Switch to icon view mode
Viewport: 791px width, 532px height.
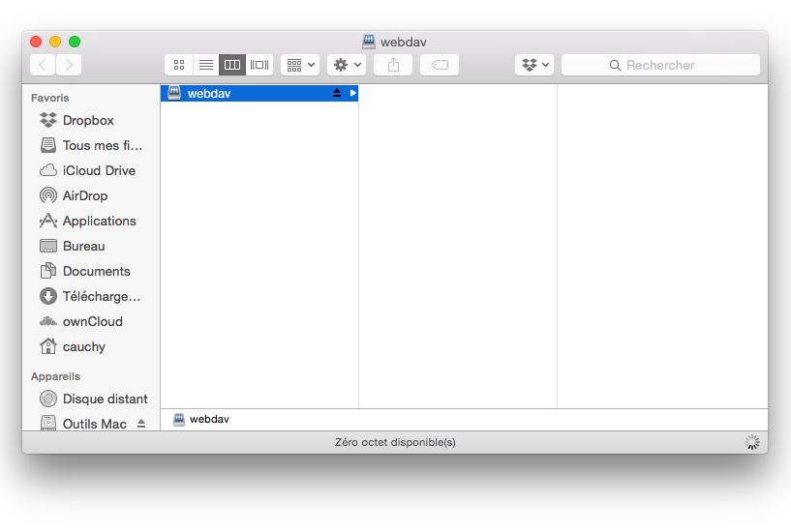point(178,65)
